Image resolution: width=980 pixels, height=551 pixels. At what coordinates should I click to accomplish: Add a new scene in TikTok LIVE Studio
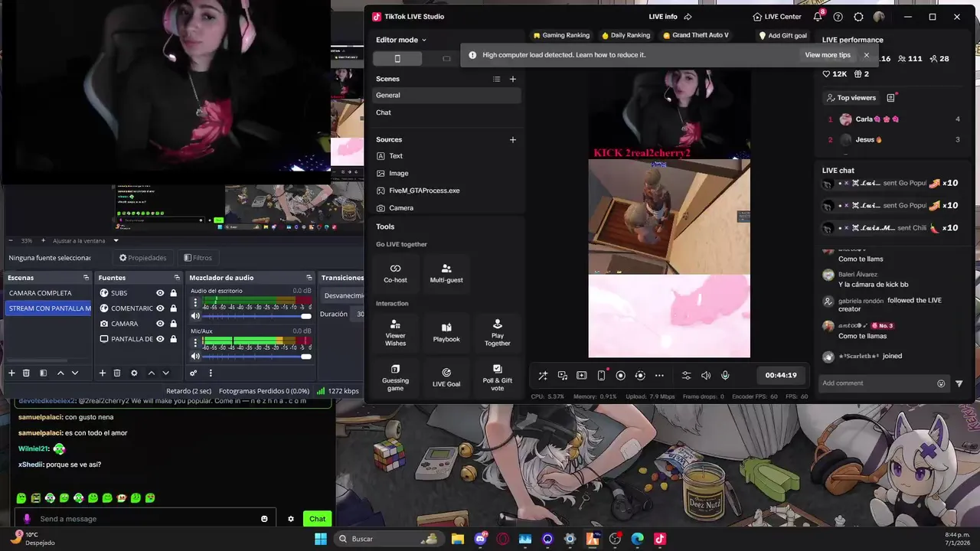coord(513,79)
